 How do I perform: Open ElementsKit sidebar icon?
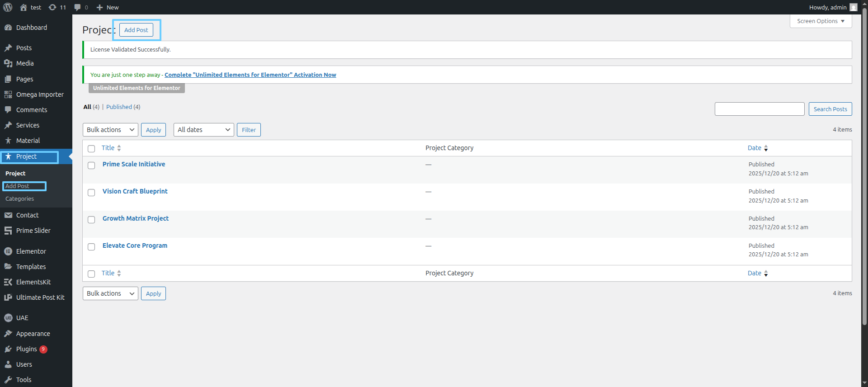pos(8,282)
